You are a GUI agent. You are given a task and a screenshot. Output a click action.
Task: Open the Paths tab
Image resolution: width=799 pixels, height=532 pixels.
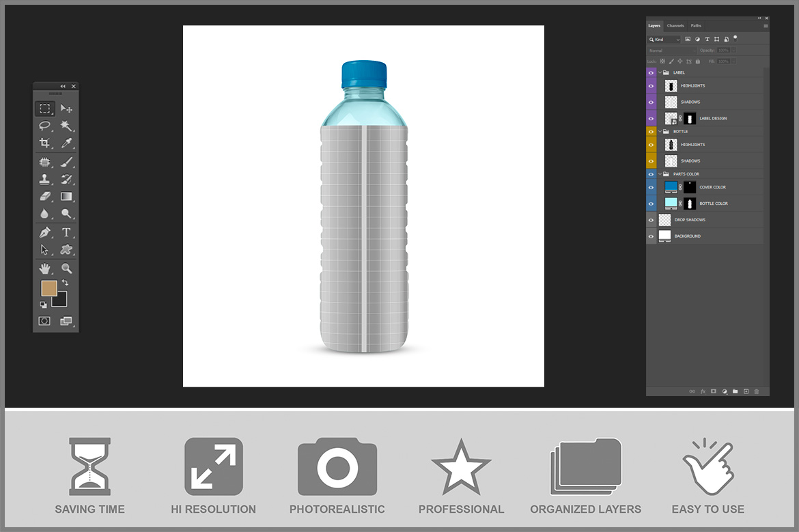pyautogui.click(x=696, y=26)
